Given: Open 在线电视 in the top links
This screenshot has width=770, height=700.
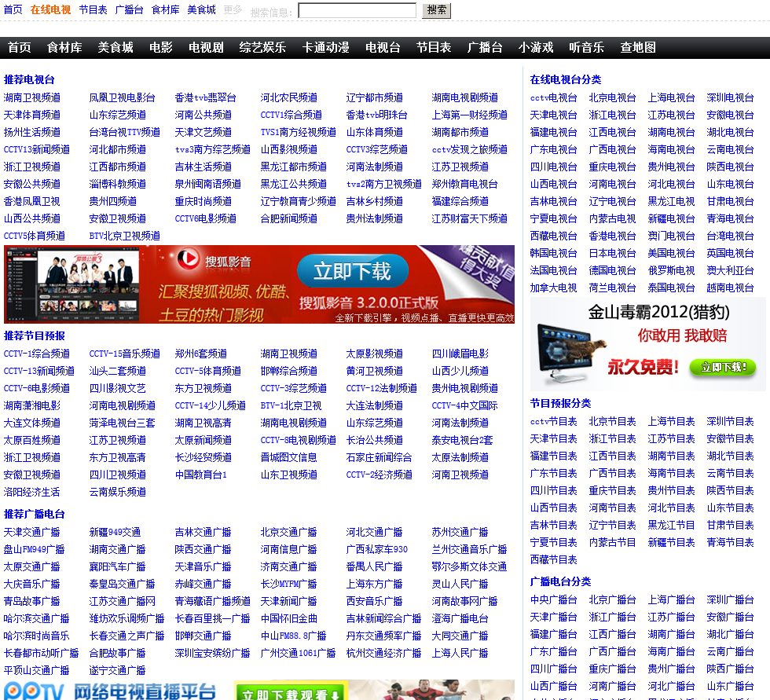Looking at the screenshot, I should (50, 9).
